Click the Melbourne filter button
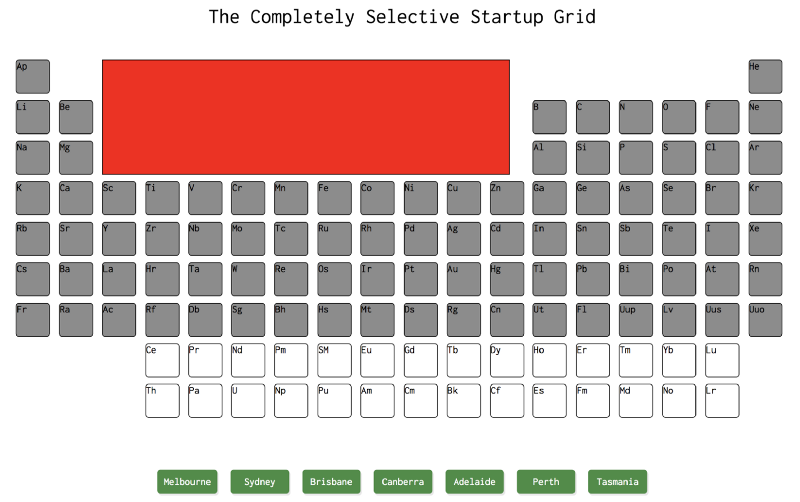This screenshot has width=800, height=502. tap(187, 482)
